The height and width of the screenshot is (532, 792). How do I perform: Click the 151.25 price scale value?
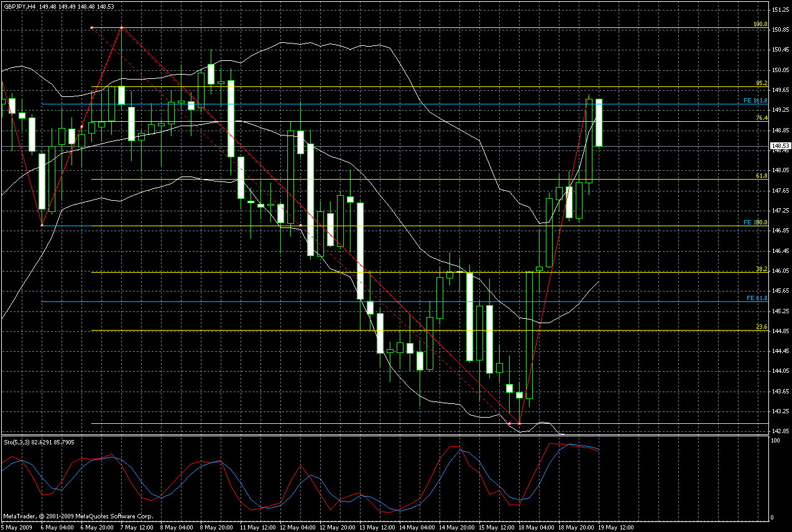pos(780,11)
